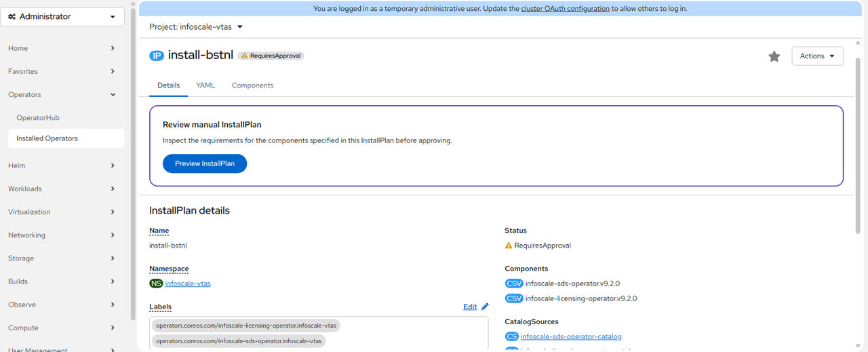Switch to the YAML tab
The height and width of the screenshot is (352, 868).
click(205, 85)
